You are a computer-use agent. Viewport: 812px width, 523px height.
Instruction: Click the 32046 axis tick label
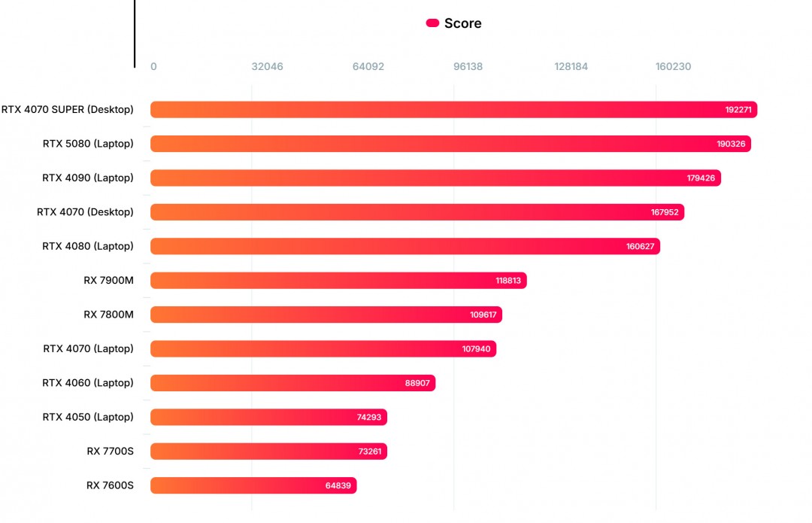(267, 66)
